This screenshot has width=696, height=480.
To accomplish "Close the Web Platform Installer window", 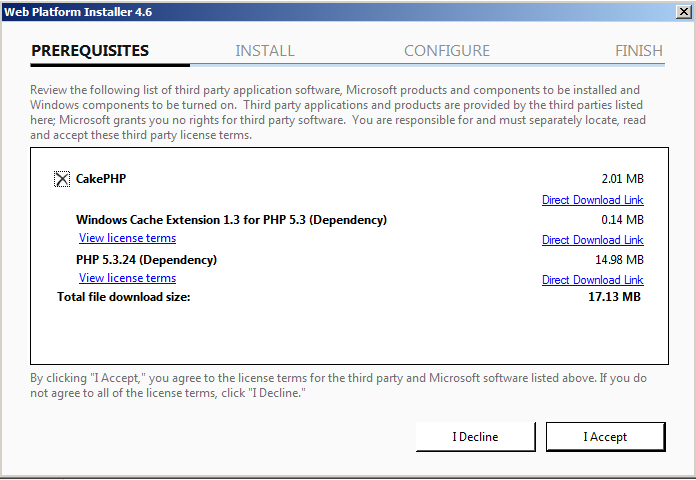I will 684,12.
